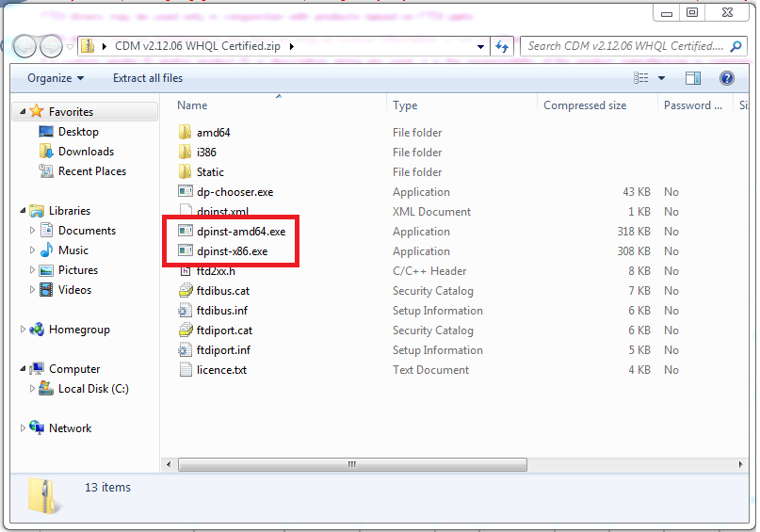Click the scroll left arrow
This screenshot has width=760, height=532.
click(169, 464)
